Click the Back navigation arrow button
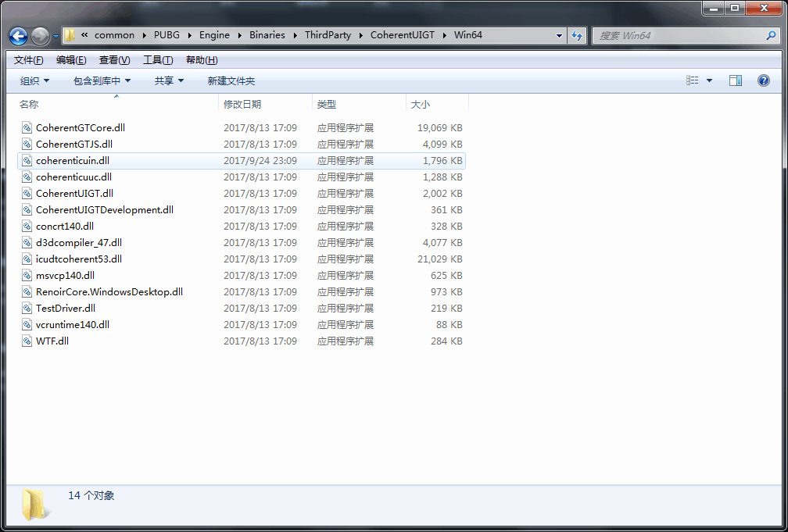This screenshot has height=532, width=788. pos(18,36)
